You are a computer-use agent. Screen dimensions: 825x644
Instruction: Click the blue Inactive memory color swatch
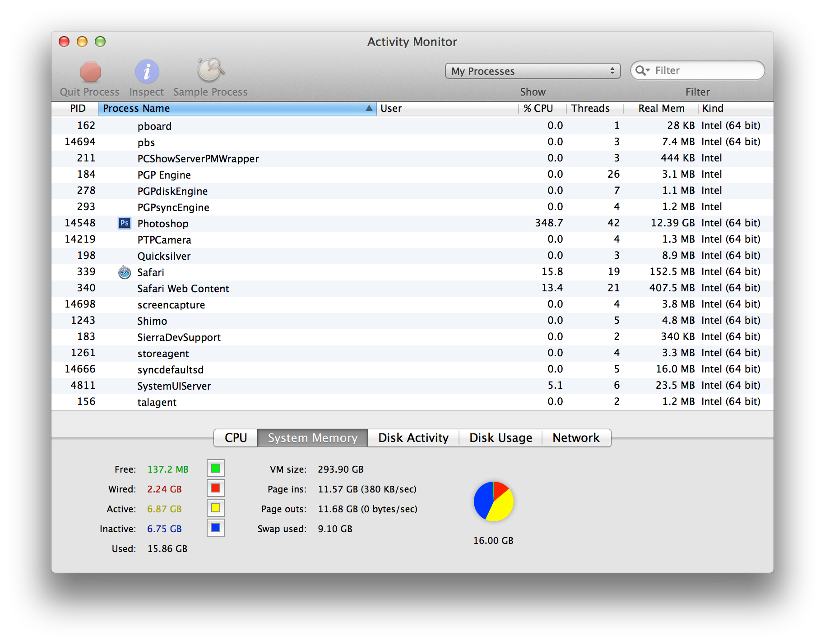(216, 528)
